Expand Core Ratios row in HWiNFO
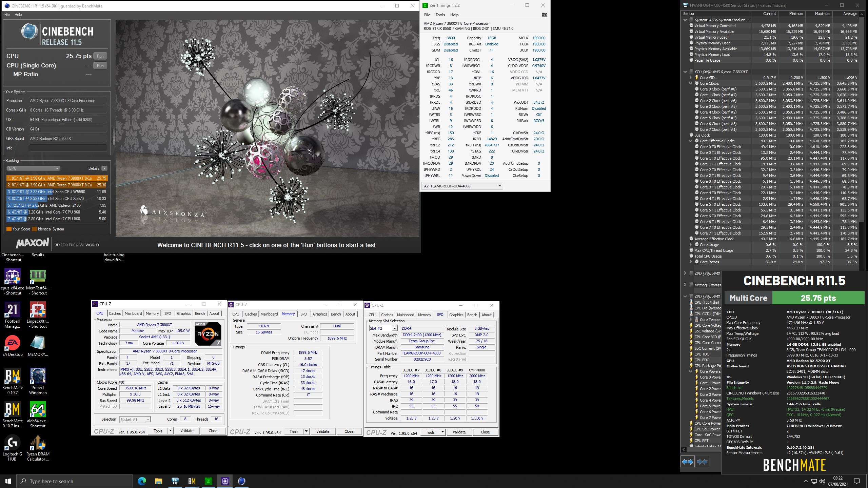The width and height of the screenshot is (868, 488). pyautogui.click(x=691, y=262)
